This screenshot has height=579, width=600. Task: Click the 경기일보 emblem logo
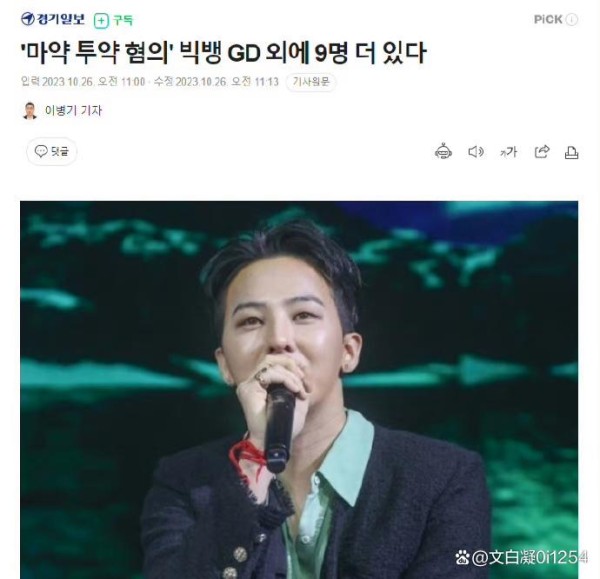28,19
